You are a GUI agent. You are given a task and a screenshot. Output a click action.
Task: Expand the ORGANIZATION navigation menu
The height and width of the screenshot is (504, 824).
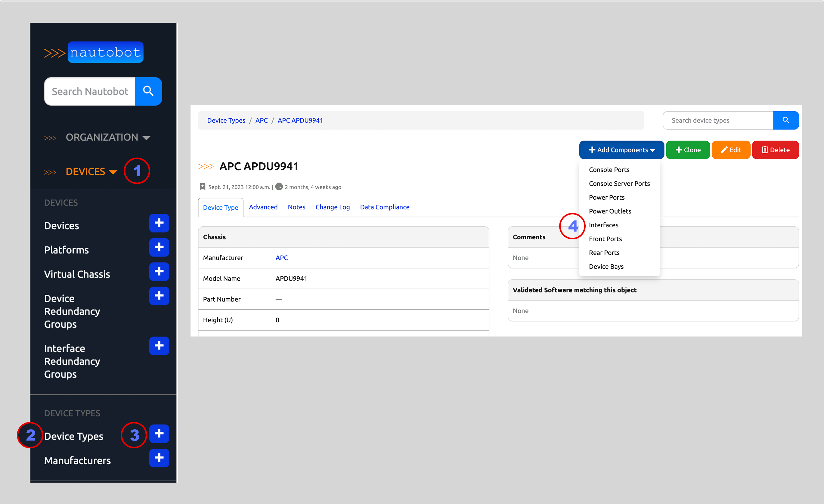tap(106, 137)
